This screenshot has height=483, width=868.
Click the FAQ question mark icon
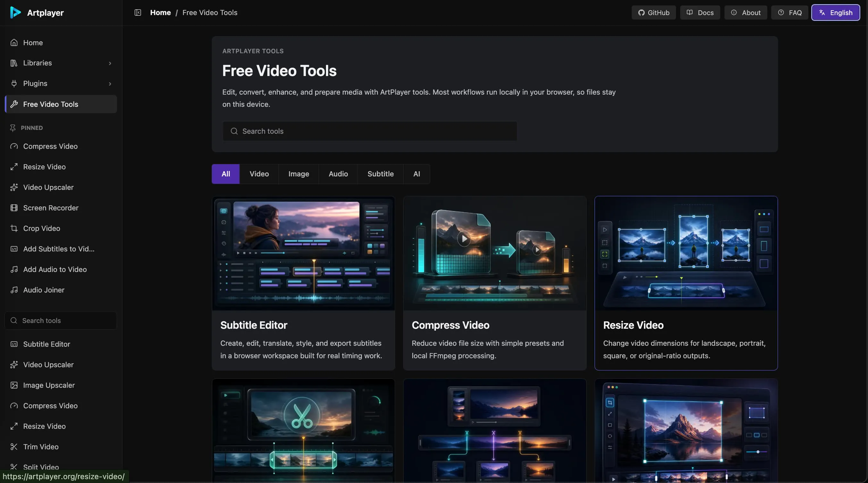point(781,13)
